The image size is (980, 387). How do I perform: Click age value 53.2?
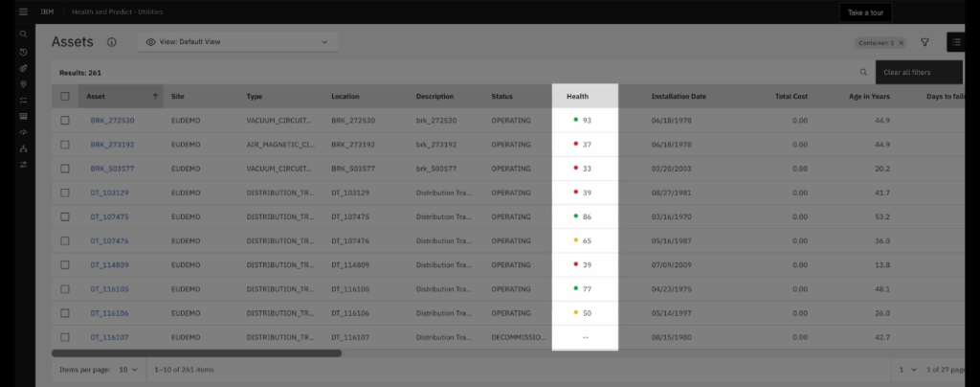pyautogui.click(x=881, y=216)
